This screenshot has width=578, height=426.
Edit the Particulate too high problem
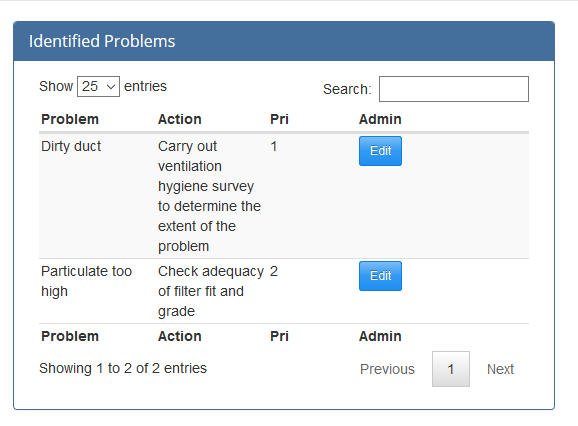point(380,276)
